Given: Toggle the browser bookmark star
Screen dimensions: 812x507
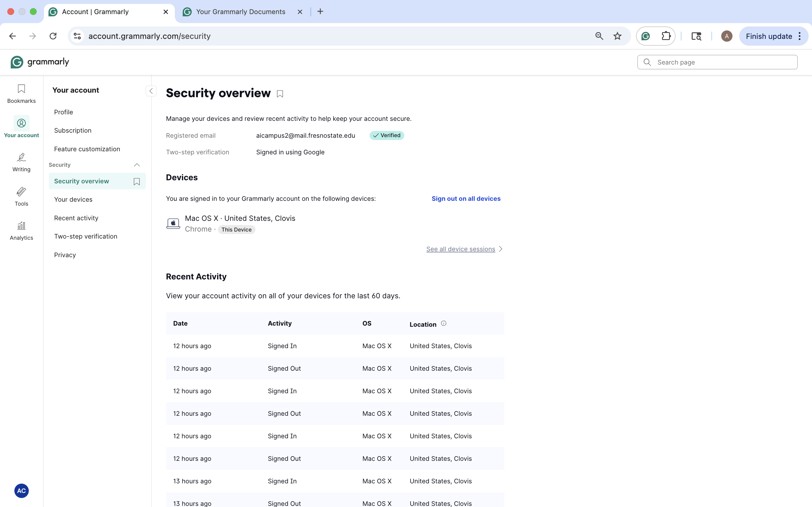Looking at the screenshot, I should tap(617, 36).
